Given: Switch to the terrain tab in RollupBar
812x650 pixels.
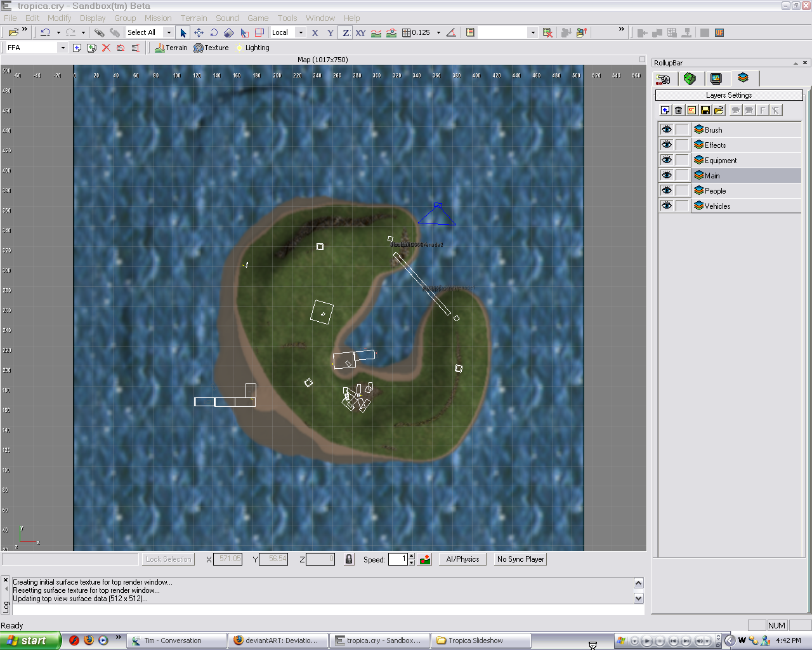Looking at the screenshot, I should tap(690, 78).
